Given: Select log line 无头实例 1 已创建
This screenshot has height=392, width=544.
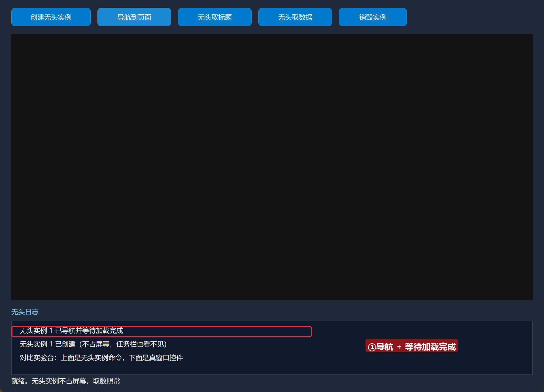Looking at the screenshot, I should coord(93,344).
